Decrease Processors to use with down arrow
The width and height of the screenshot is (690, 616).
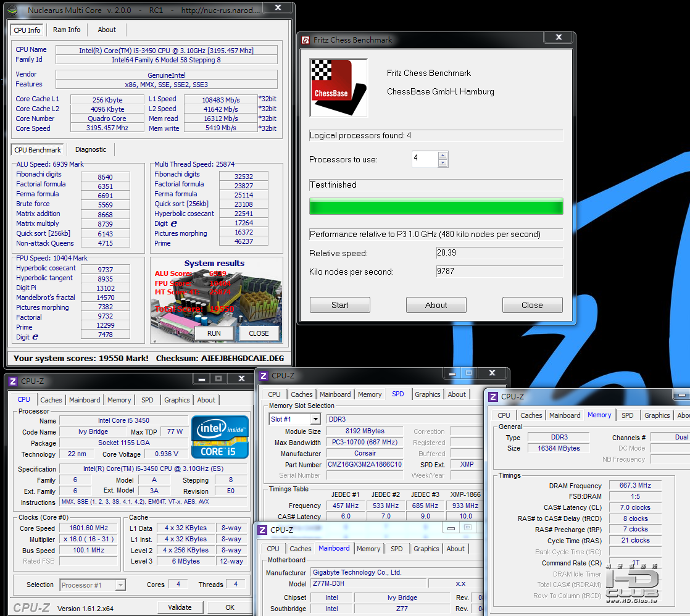(443, 163)
